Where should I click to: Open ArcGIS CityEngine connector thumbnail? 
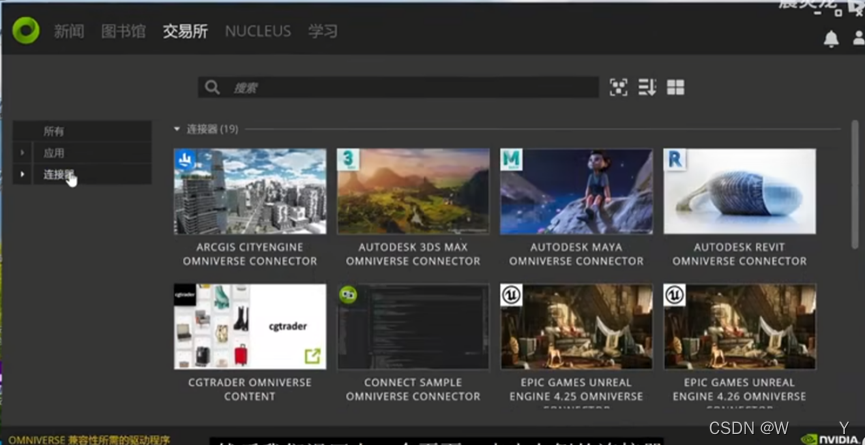pyautogui.click(x=250, y=191)
